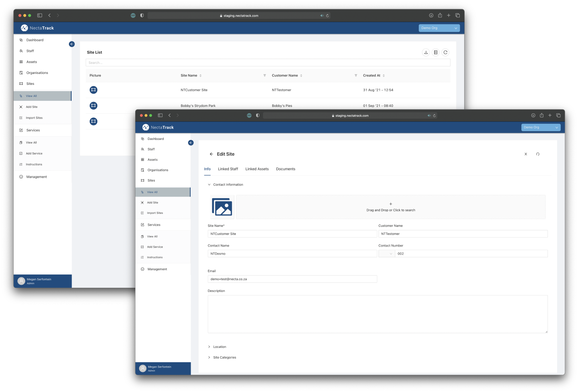Viewport: 578px width, 392px height.
Task: Open the Documents tab
Action: pyautogui.click(x=286, y=169)
